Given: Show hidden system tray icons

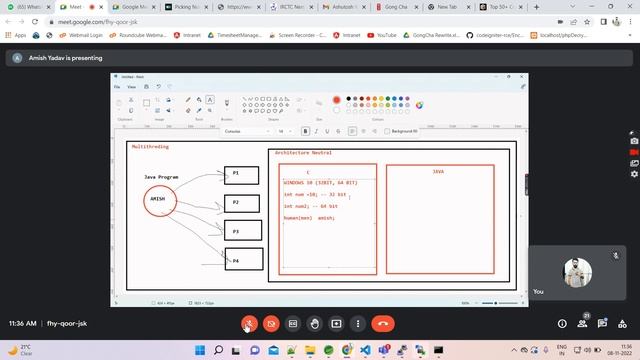Looking at the screenshot, I should click(514, 350).
